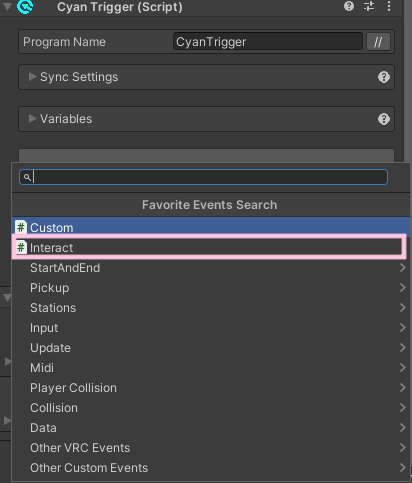
Task: Toggle the comment "//" button by Program Name
Action: coord(378,42)
